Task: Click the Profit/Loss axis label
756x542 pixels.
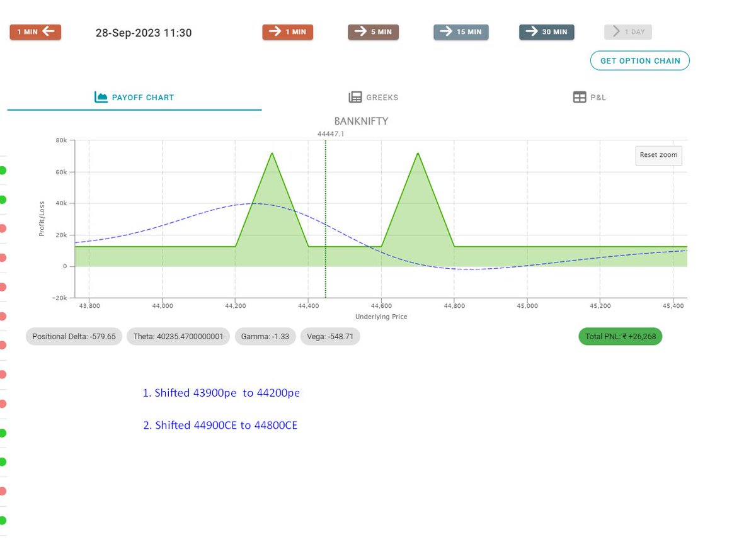Action: pos(42,220)
